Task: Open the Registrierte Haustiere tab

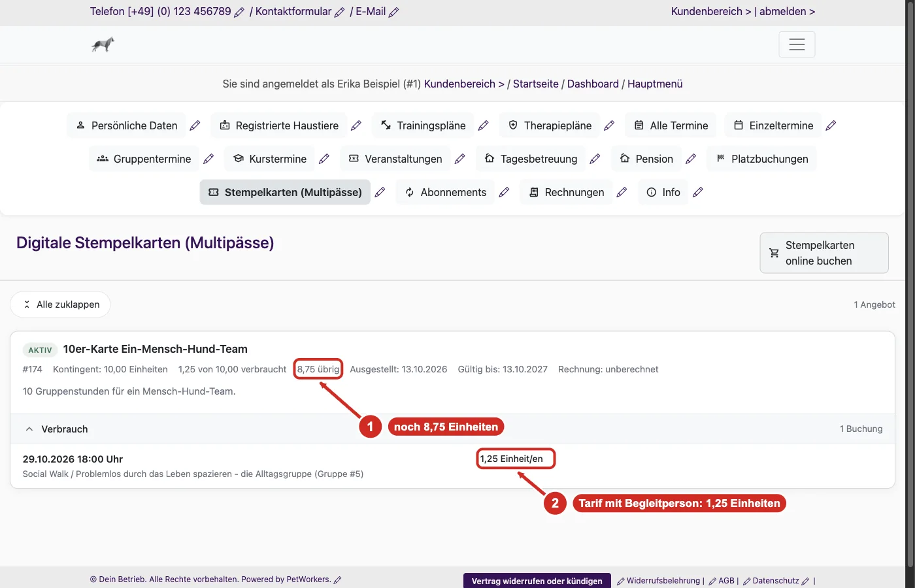Action: [279, 125]
